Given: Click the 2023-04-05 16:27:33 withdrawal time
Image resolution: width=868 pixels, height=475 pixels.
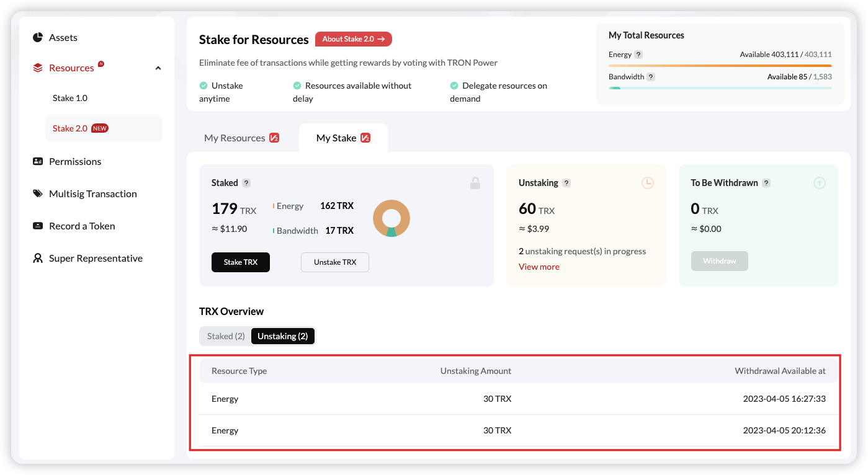Looking at the screenshot, I should click(x=784, y=399).
